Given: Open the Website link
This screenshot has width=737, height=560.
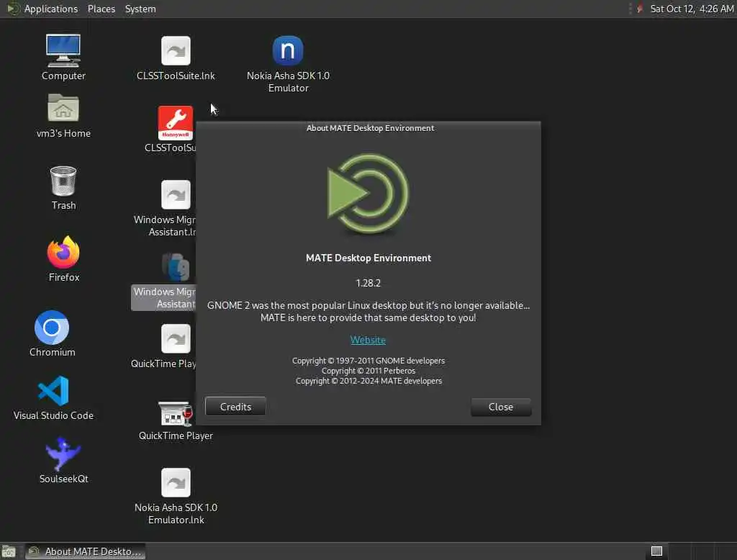Looking at the screenshot, I should 368,340.
